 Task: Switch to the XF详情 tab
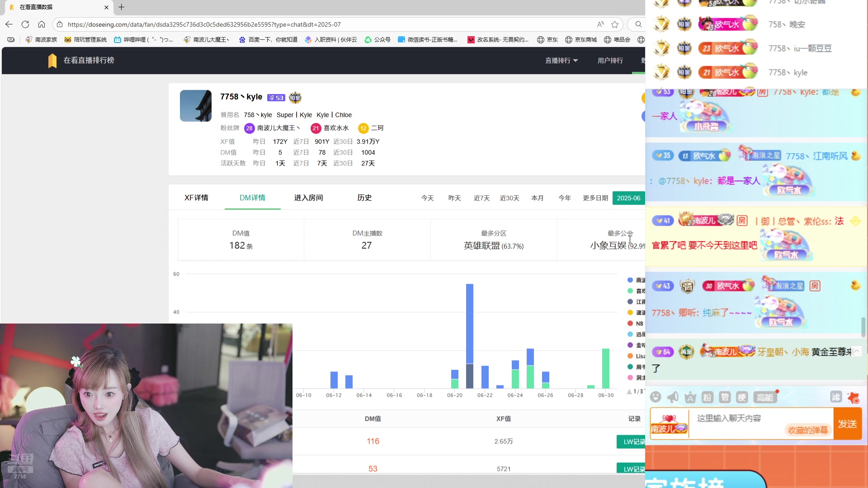click(x=196, y=197)
